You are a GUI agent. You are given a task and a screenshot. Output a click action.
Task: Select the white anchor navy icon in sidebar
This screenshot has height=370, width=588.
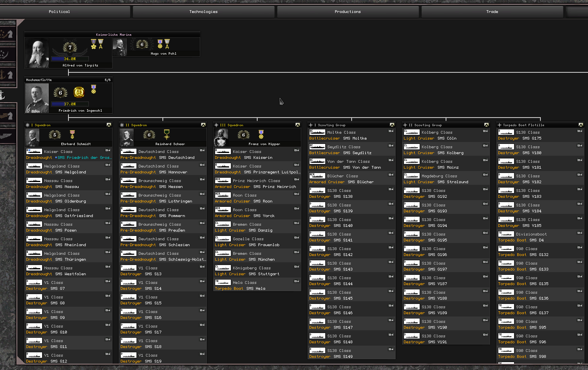coord(2,95)
